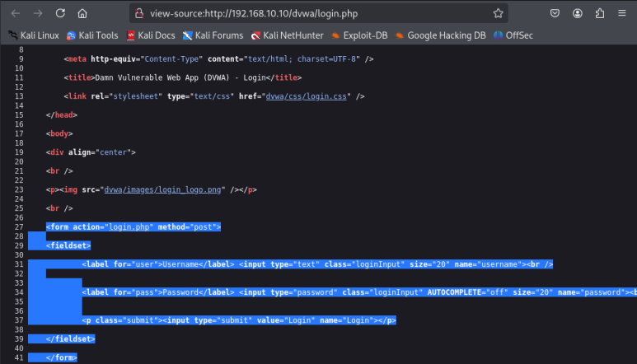The width and height of the screenshot is (637, 364).
Task: Click the <body> tag on line 17
Action: point(59,133)
